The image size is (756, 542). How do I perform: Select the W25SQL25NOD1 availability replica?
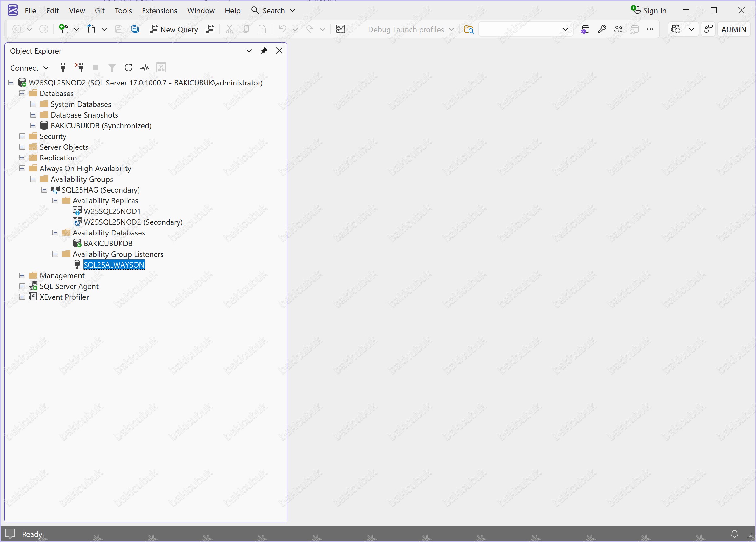click(x=112, y=211)
